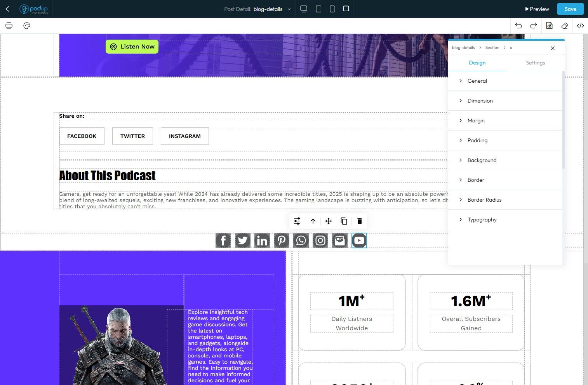The height and width of the screenshot is (385, 588).
Task: Select parent element with up arrow
Action: click(x=313, y=221)
